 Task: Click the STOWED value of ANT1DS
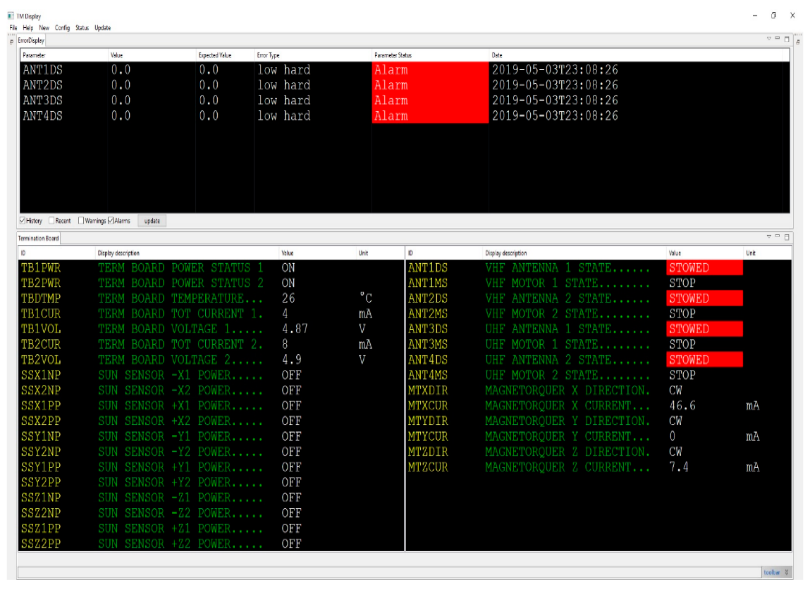(705, 268)
